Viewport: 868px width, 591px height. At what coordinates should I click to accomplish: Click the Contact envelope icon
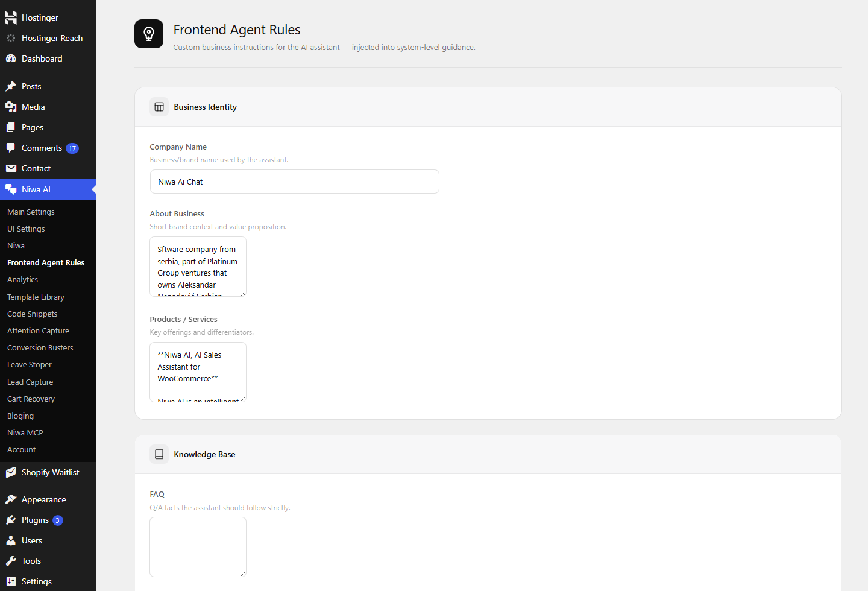tap(11, 168)
